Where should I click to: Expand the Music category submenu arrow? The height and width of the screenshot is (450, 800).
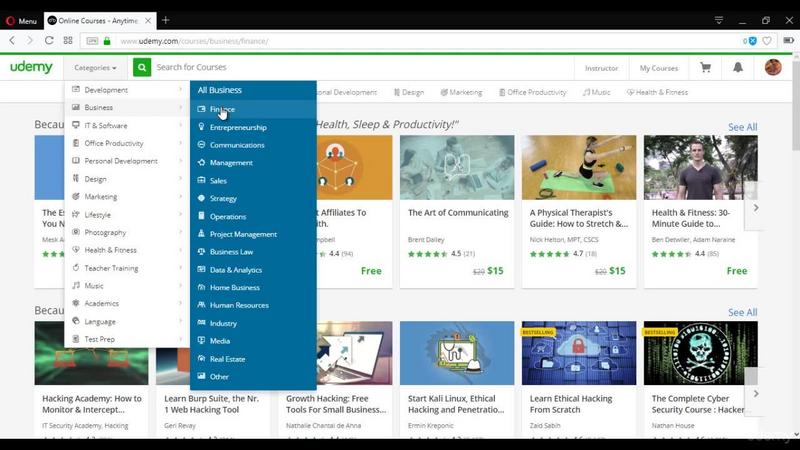(181, 286)
